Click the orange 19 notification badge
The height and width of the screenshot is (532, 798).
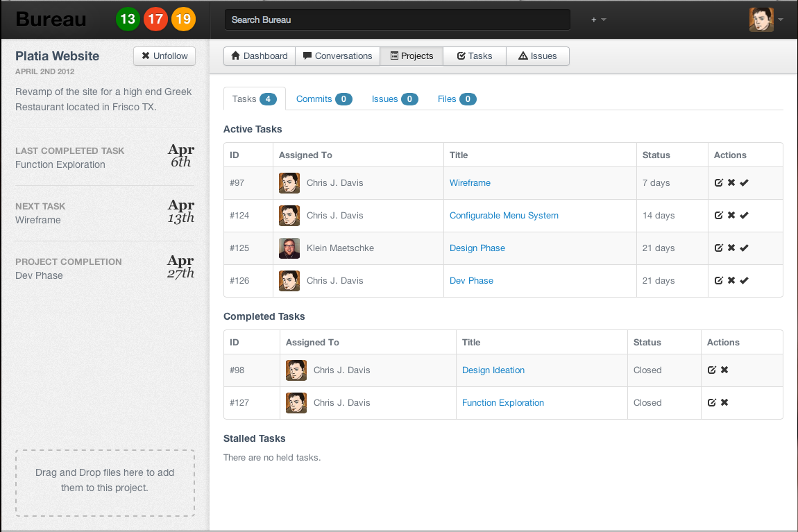[x=183, y=19]
